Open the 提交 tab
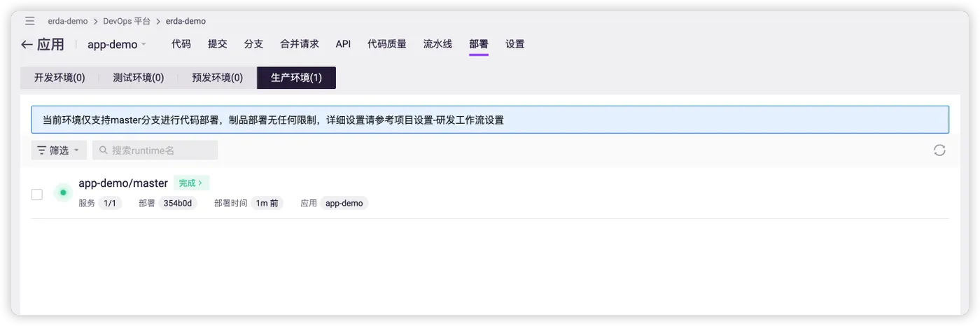This screenshot has width=980, height=326. point(218,44)
